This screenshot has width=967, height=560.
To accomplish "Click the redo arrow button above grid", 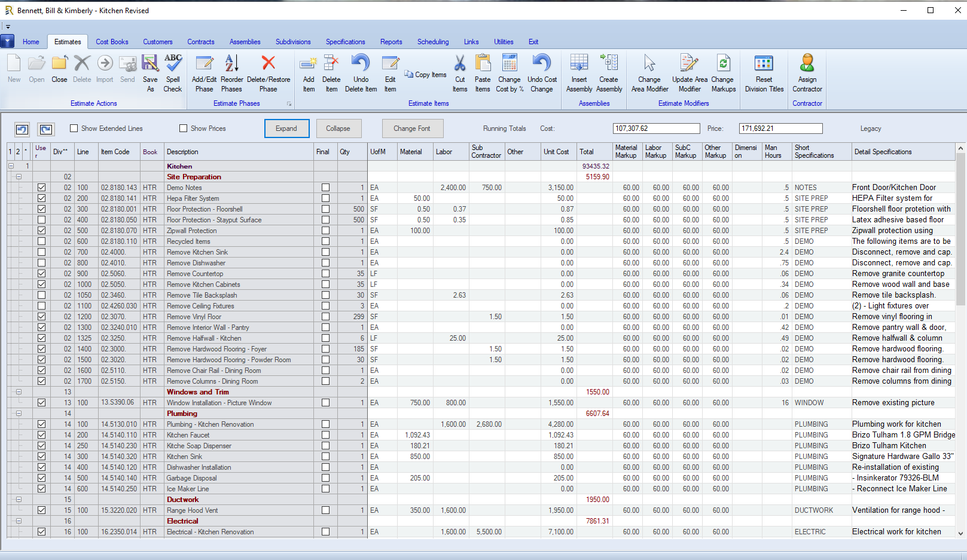I will (x=46, y=129).
